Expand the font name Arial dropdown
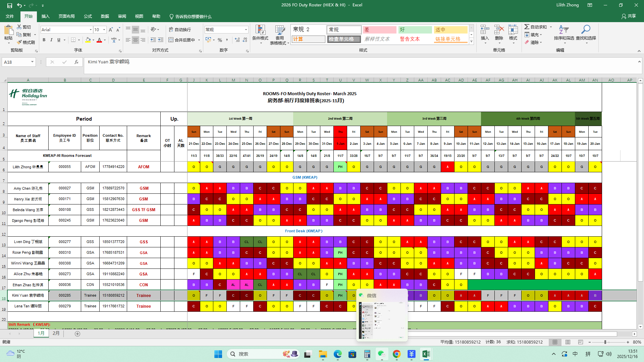The image size is (644, 362). pos(91,30)
